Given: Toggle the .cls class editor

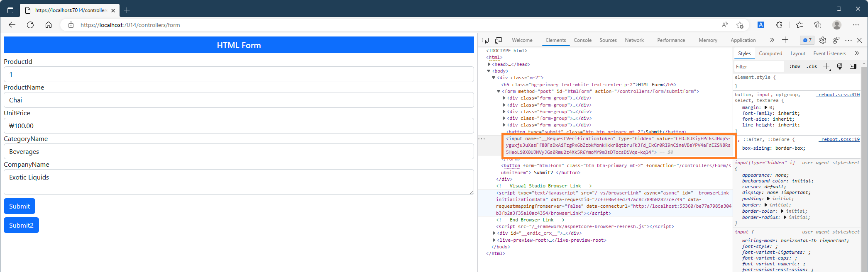Looking at the screenshot, I should coord(812,66).
